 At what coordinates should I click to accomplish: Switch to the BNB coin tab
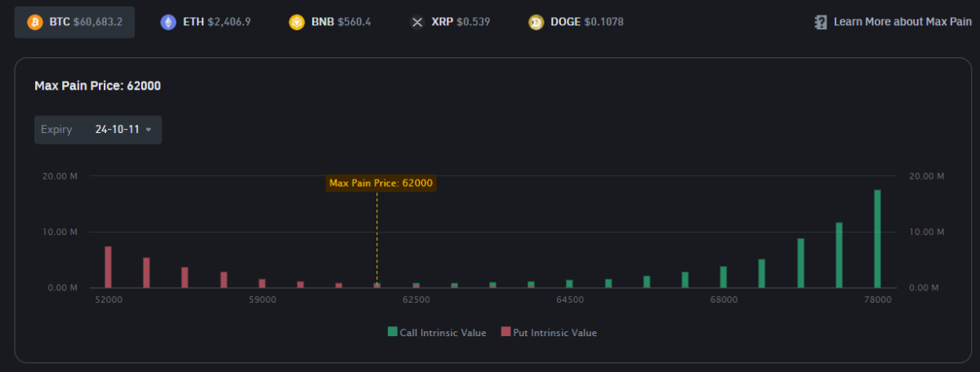point(330,22)
